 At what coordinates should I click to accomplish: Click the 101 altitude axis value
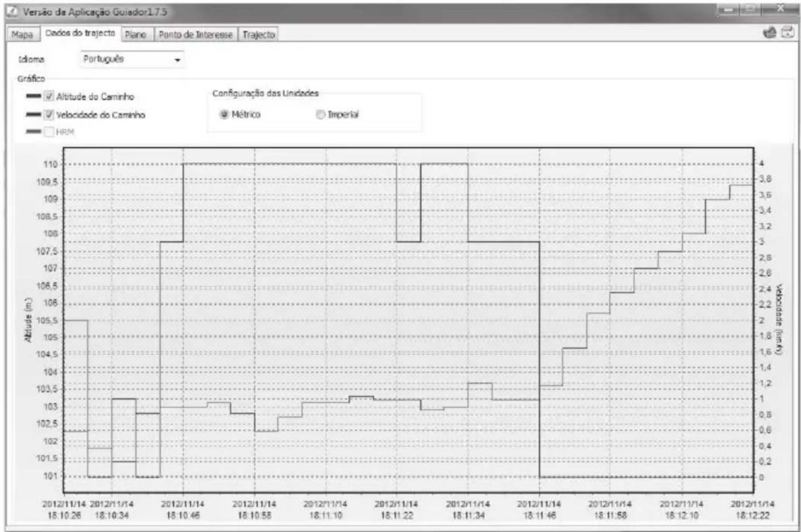click(x=50, y=476)
